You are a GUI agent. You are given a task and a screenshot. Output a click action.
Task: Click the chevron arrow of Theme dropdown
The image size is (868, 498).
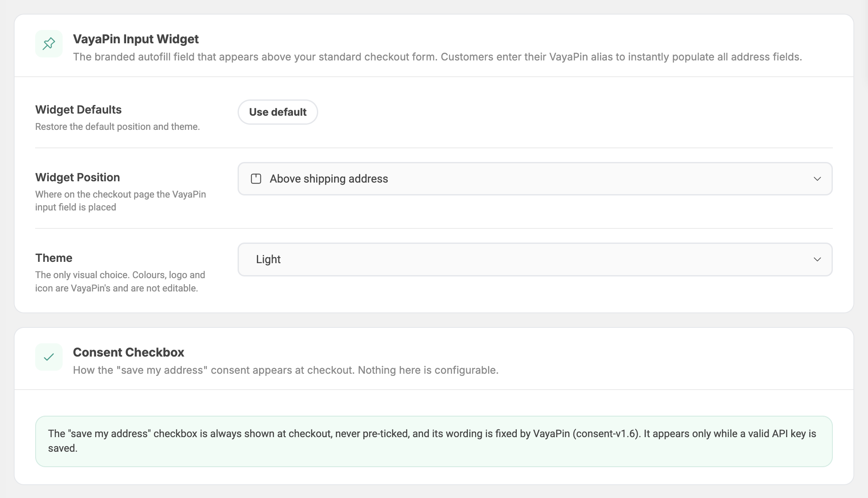tap(817, 260)
